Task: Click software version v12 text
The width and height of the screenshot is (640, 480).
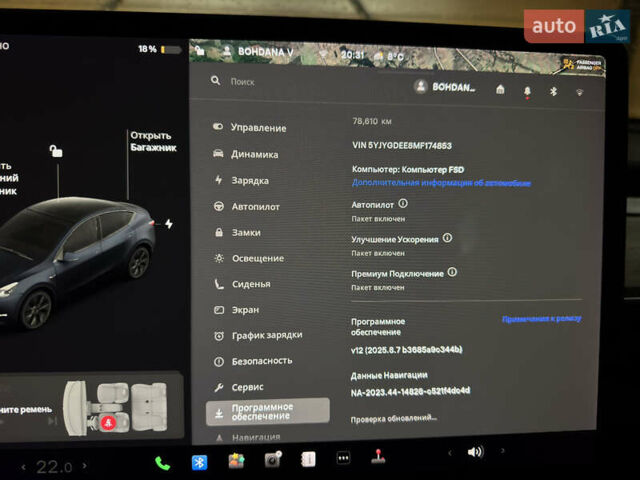Action: [407, 350]
